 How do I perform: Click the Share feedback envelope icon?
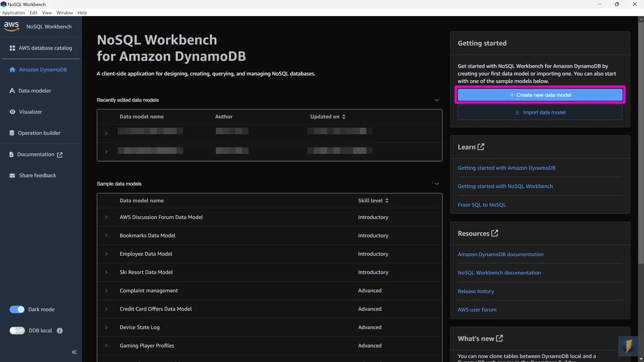click(x=12, y=175)
